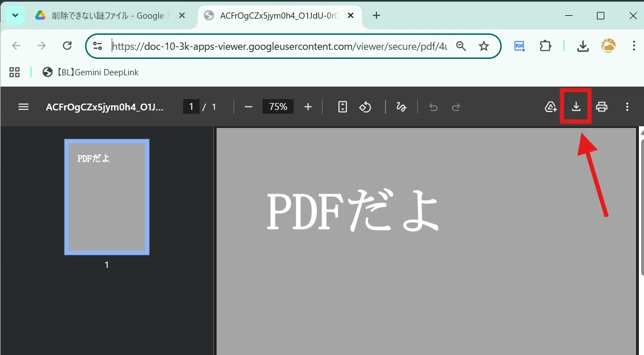Go back in browser history

coord(16,45)
